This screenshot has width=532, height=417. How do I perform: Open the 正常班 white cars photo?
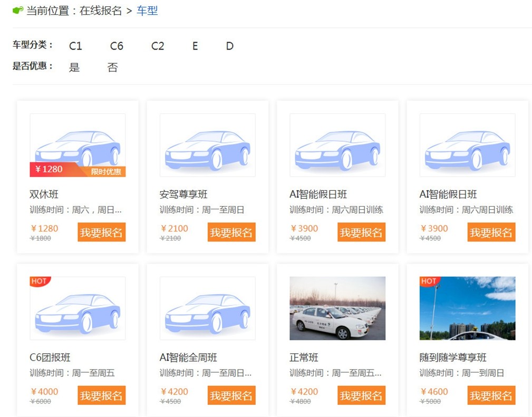[337, 308]
